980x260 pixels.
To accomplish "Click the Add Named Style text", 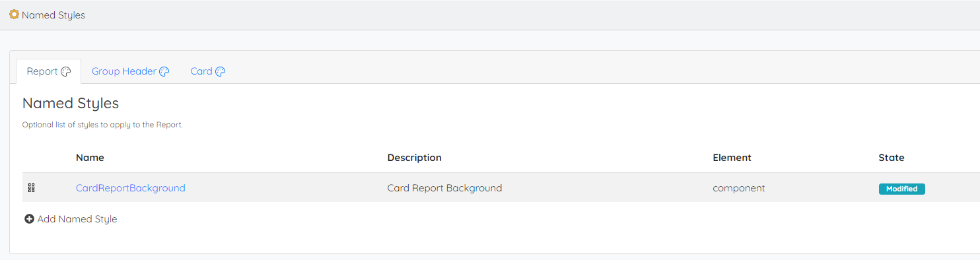I will [77, 219].
